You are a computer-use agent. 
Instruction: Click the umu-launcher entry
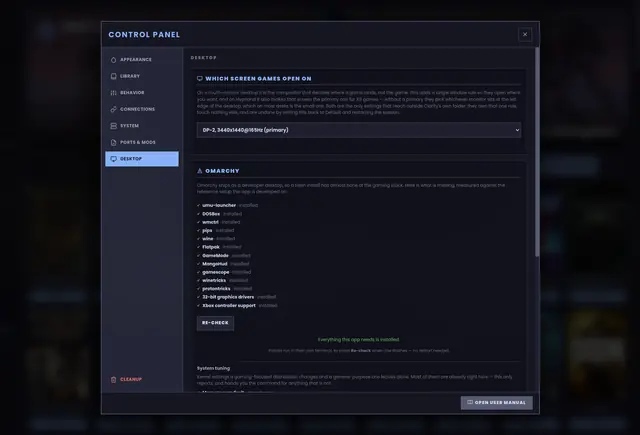pos(227,205)
